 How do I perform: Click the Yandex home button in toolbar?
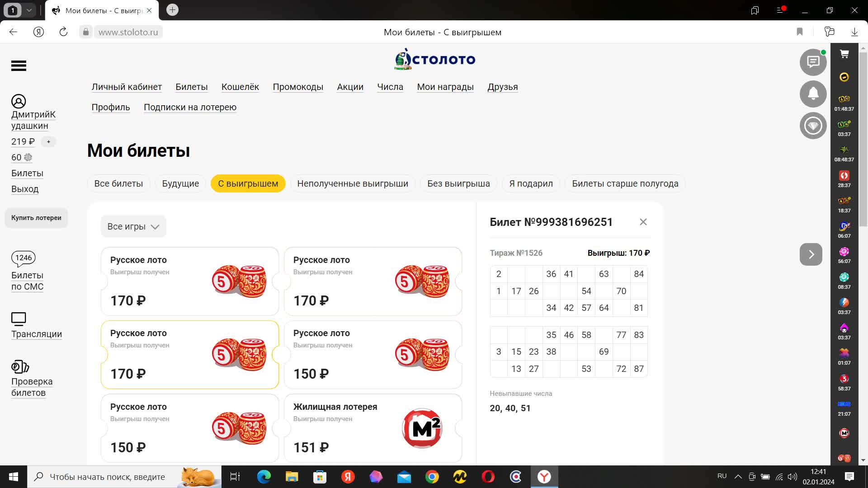38,32
